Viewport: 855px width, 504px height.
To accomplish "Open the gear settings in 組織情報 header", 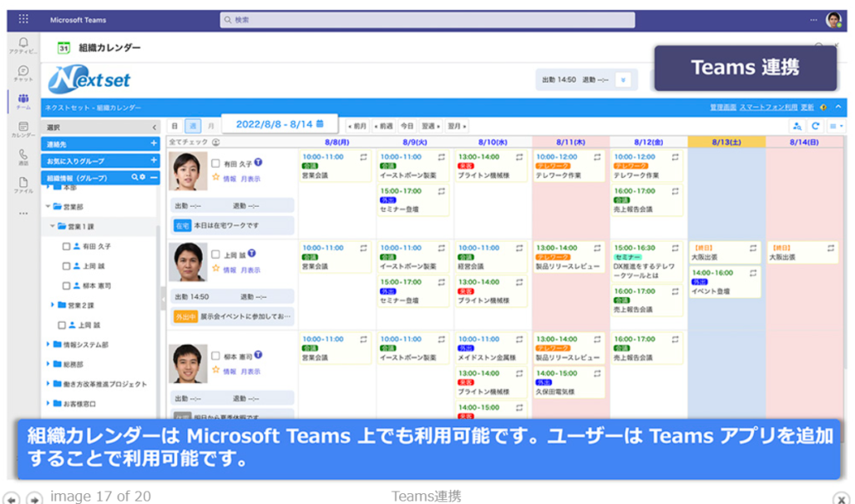I will tap(142, 178).
